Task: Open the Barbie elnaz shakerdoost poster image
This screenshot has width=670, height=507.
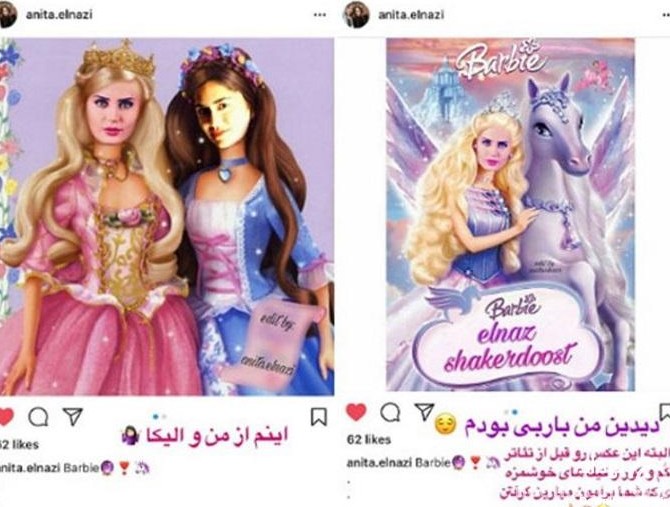Action: [510, 214]
